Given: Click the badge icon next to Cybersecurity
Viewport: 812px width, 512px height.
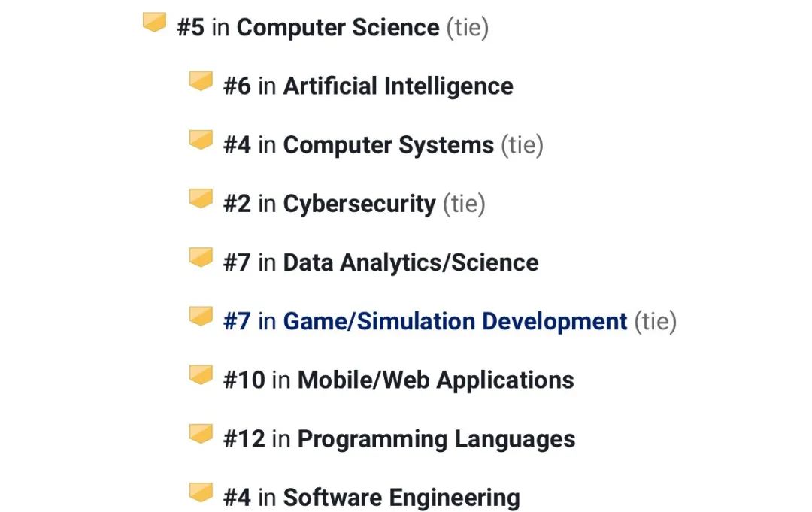Looking at the screenshot, I should click(x=201, y=198).
